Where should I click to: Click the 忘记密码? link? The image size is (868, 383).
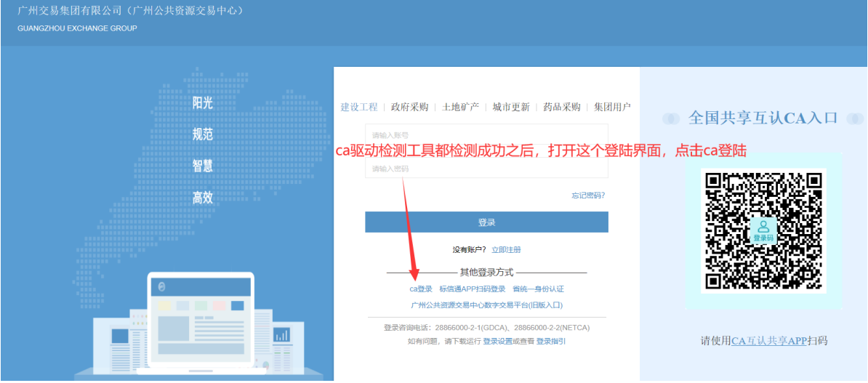[x=587, y=195]
